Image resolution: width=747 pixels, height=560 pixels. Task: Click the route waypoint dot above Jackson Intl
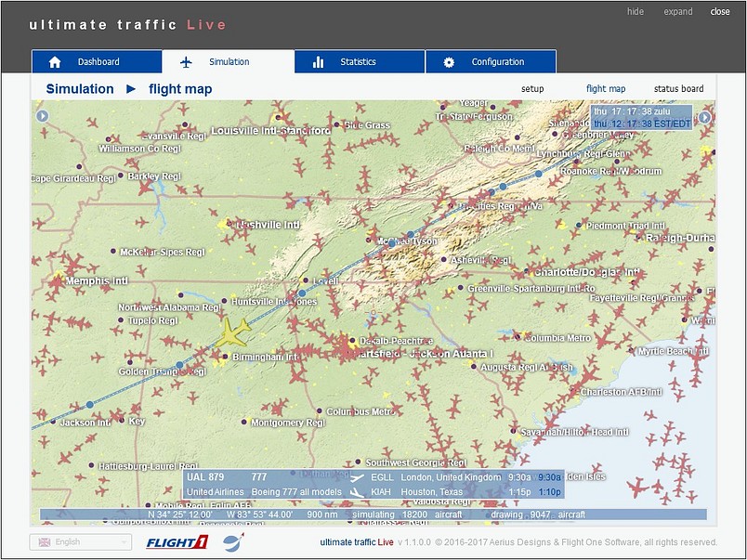click(90, 405)
